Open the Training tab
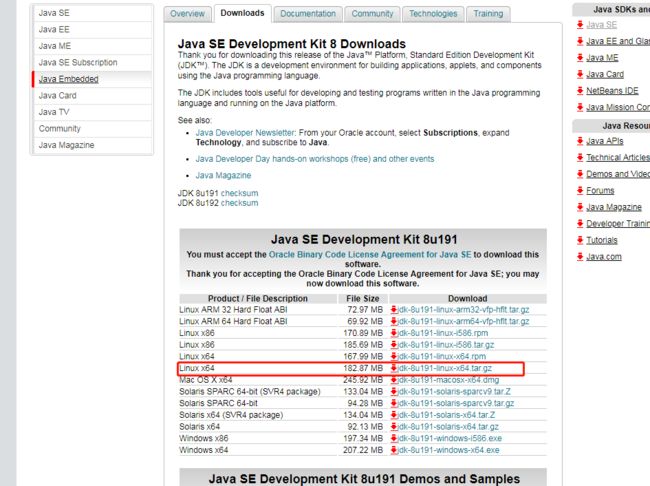Image resolution: width=650 pixels, height=486 pixels. pyautogui.click(x=488, y=14)
